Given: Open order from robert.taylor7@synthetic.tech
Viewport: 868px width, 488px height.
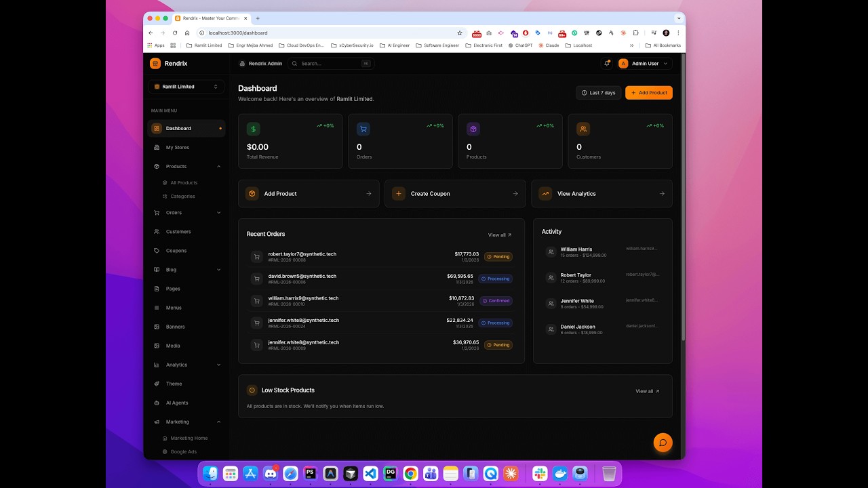Looking at the screenshot, I should (x=381, y=256).
